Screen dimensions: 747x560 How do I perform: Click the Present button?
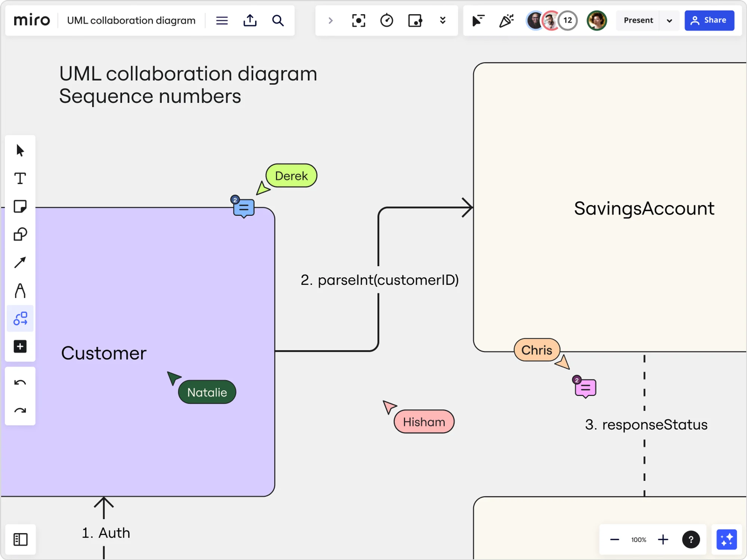coord(638,21)
